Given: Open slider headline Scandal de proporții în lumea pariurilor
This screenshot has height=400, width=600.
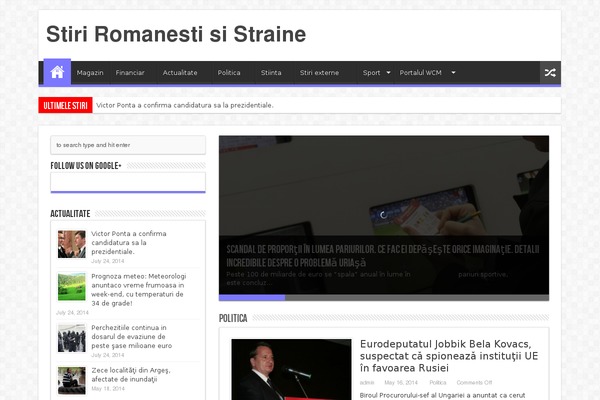Looking at the screenshot, I should coord(383,256).
